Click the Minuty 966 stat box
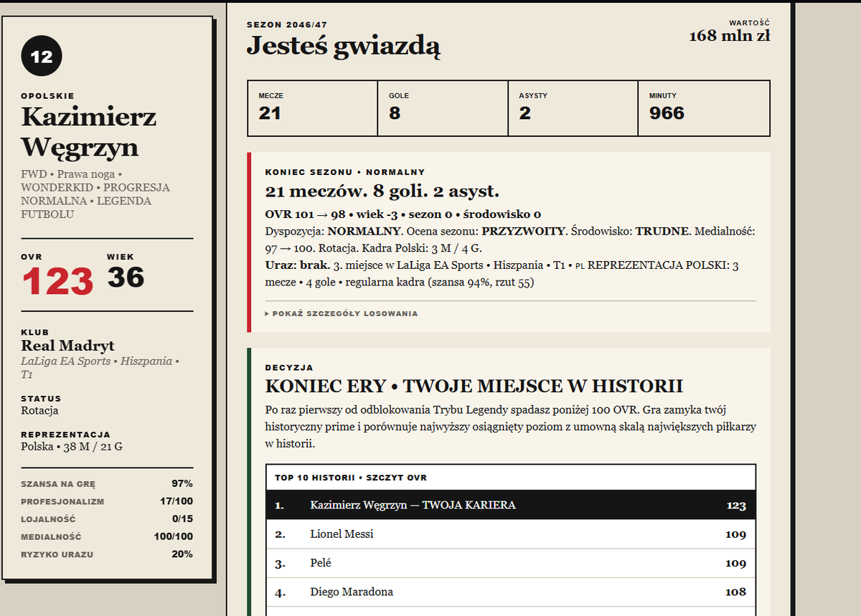Image resolution: width=861 pixels, height=616 pixels. point(704,108)
